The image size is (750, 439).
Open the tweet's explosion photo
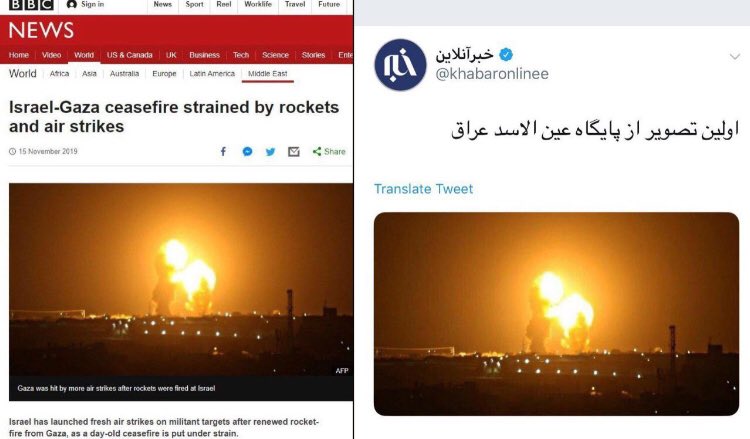(556, 314)
